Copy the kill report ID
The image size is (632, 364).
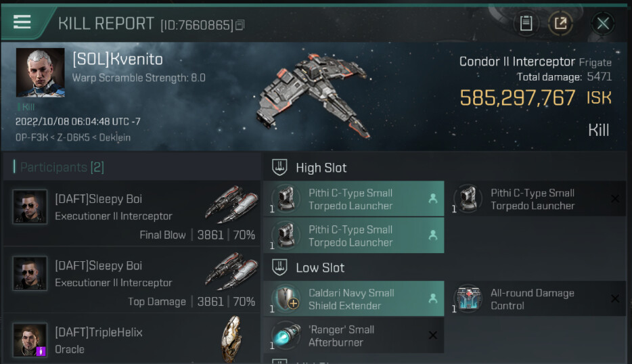(x=240, y=25)
